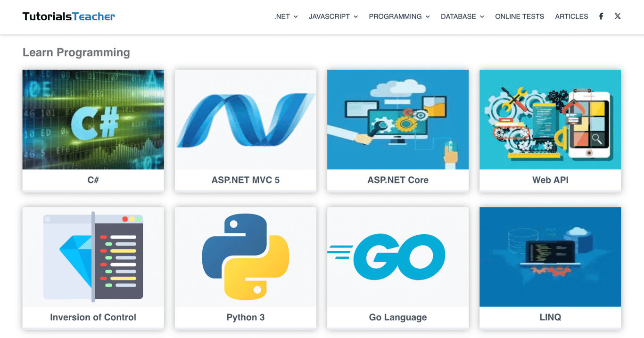Open TutorialsTeacher's X profile
Image resolution: width=644 pixels, height=338 pixels.
(618, 16)
